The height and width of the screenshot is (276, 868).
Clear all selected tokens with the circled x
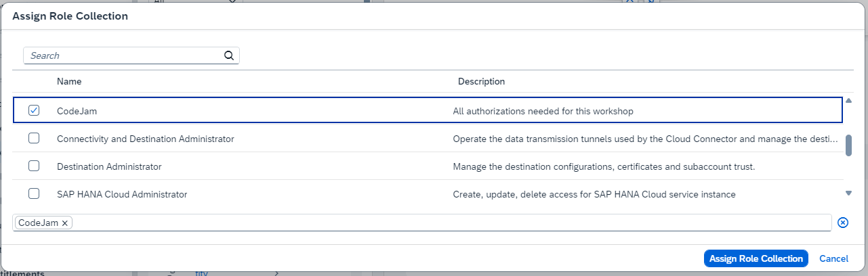(x=843, y=223)
